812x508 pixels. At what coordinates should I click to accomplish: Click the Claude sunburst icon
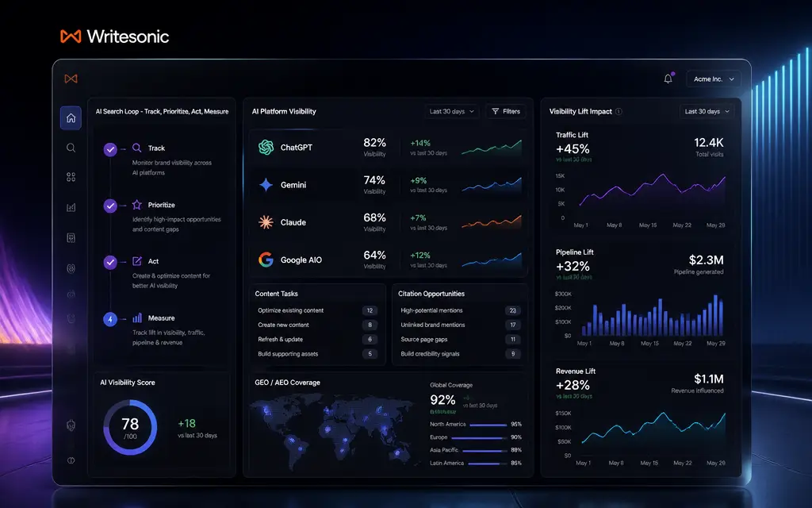(x=266, y=222)
